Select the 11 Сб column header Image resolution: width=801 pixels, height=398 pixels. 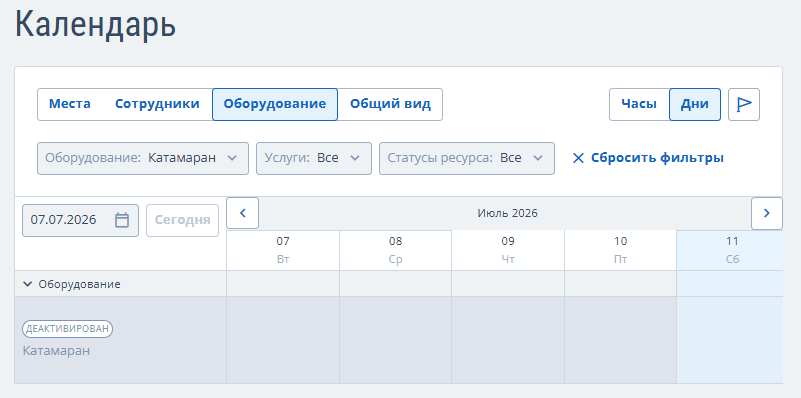730,250
